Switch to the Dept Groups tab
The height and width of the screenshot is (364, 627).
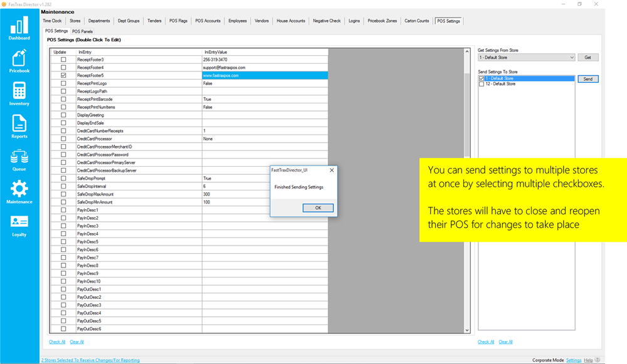tap(129, 21)
